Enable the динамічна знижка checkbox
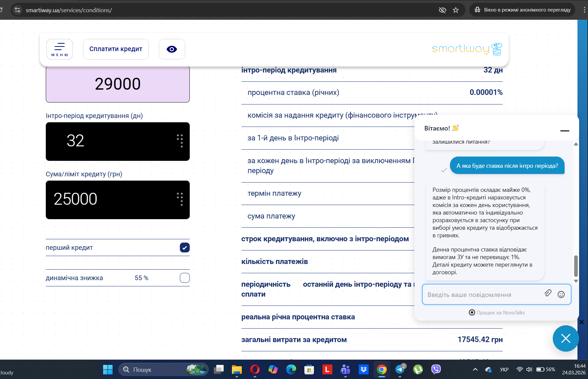Viewport: 588px width, 379px height. (x=185, y=278)
